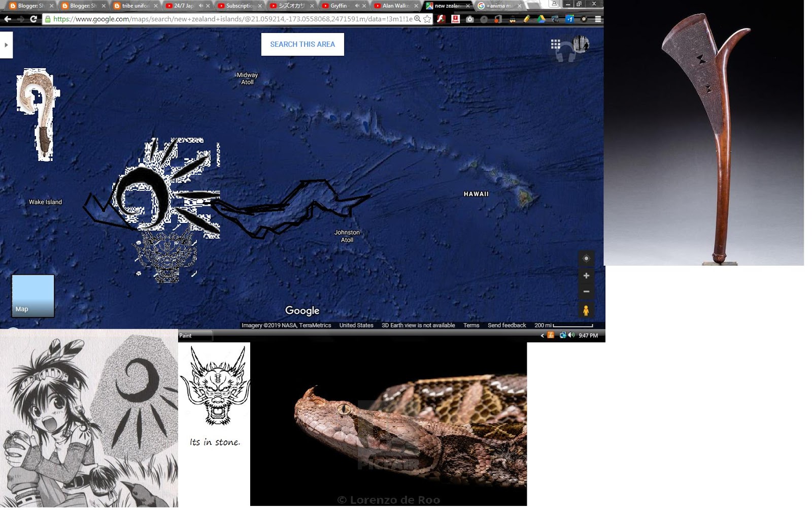Close the Alan Walker tab

pos(416,6)
